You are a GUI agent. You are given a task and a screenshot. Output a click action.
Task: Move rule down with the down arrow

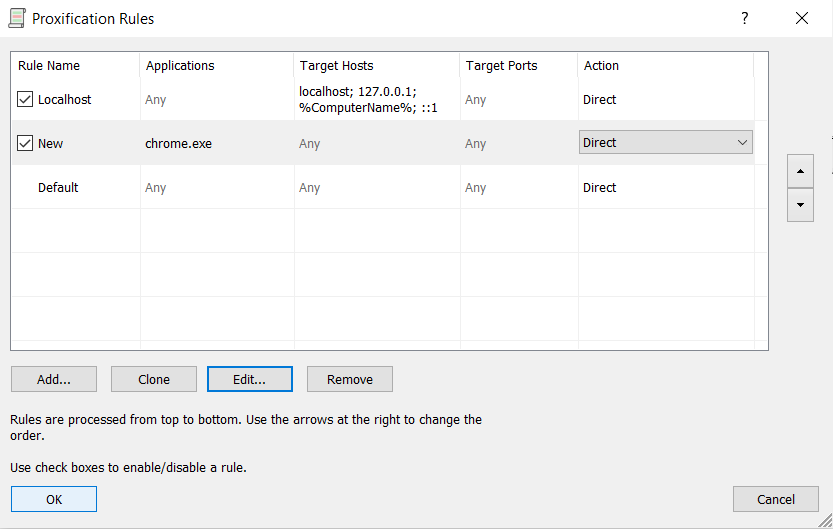[800, 204]
